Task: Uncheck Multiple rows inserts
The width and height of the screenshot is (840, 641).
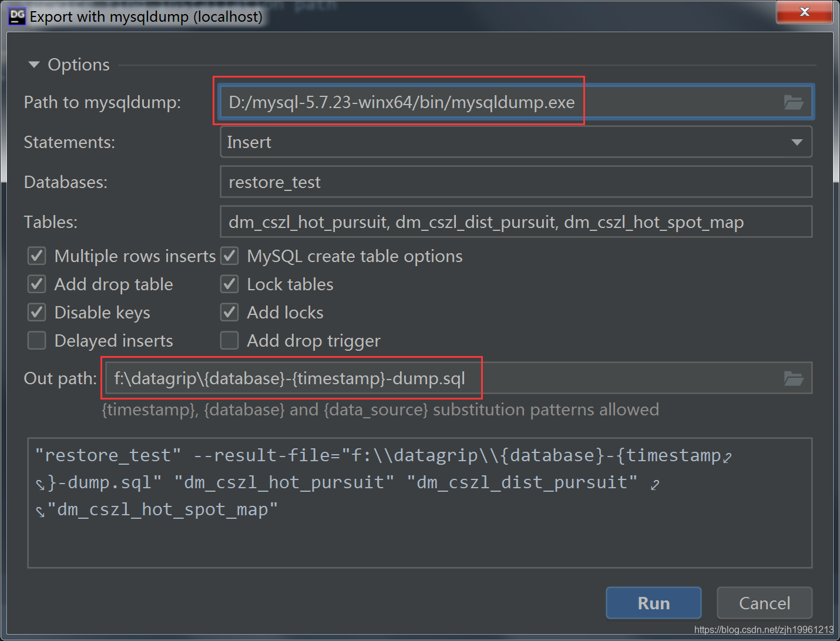Action: pyautogui.click(x=36, y=256)
